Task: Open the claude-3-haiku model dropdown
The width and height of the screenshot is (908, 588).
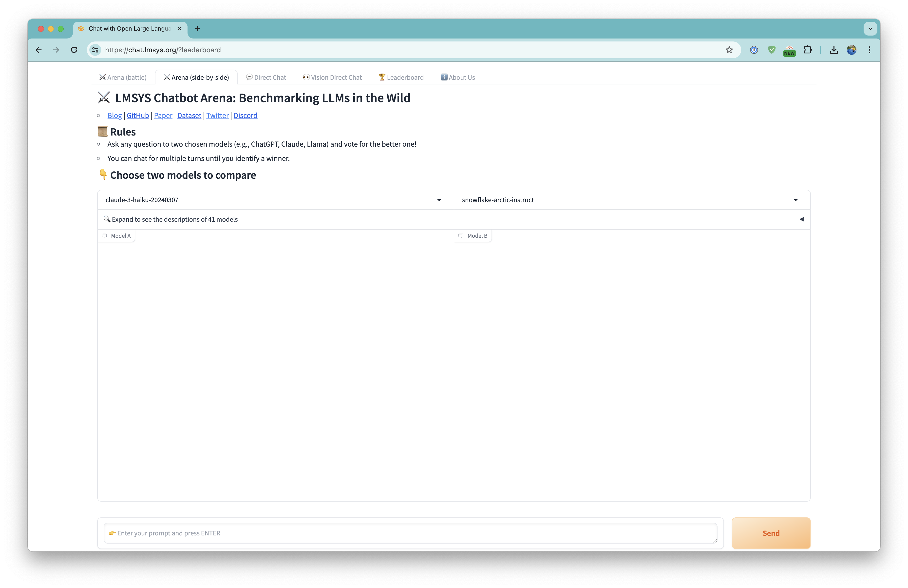Action: click(275, 200)
